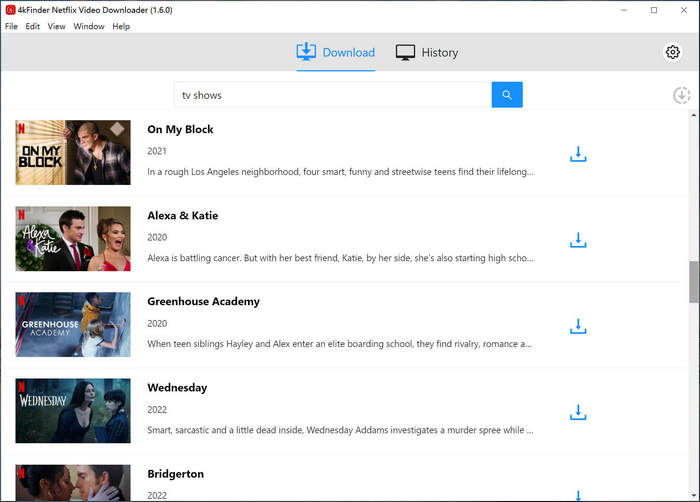Screen dimensions: 700x502
Task: Click the 'Greenhouse Academy' title
Action: coord(203,302)
